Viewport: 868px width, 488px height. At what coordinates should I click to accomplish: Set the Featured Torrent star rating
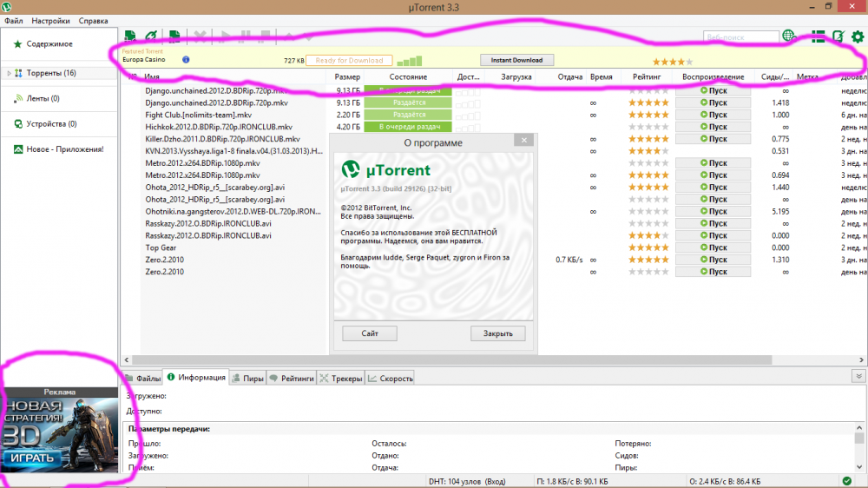coord(673,62)
